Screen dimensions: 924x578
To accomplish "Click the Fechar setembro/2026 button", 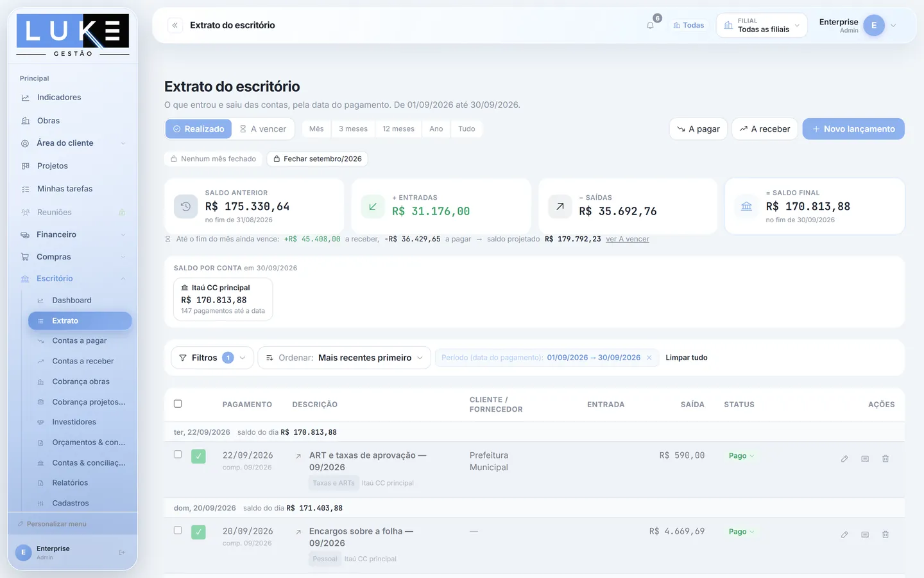I will tap(318, 159).
